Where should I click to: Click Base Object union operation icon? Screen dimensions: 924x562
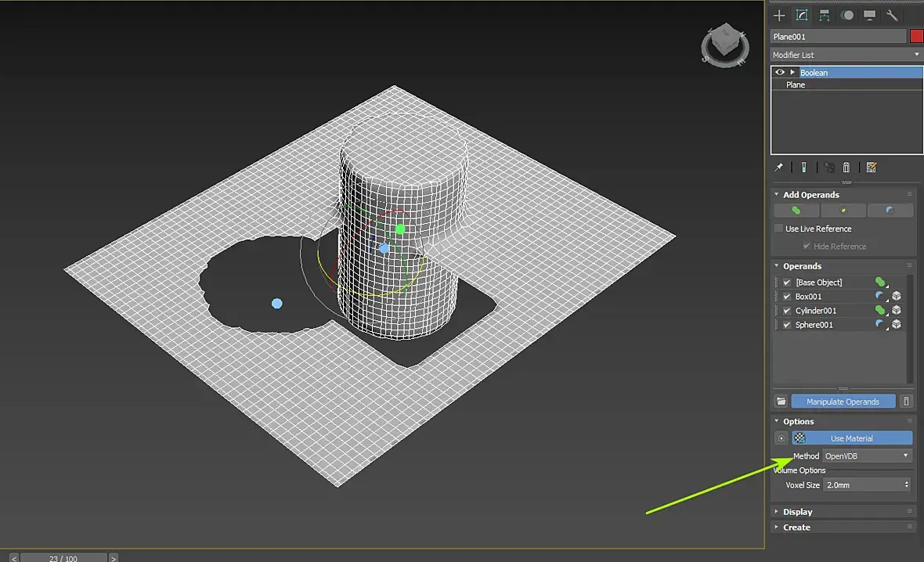(x=881, y=283)
